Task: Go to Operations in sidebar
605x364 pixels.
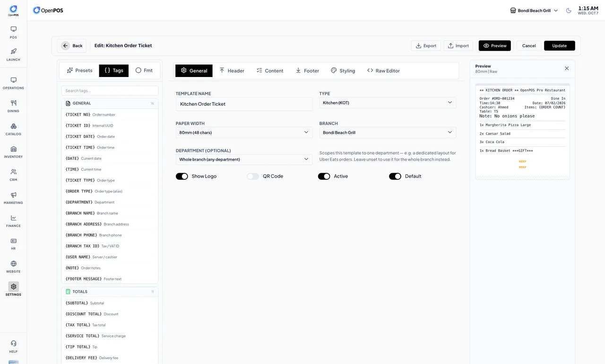Action: tap(13, 83)
